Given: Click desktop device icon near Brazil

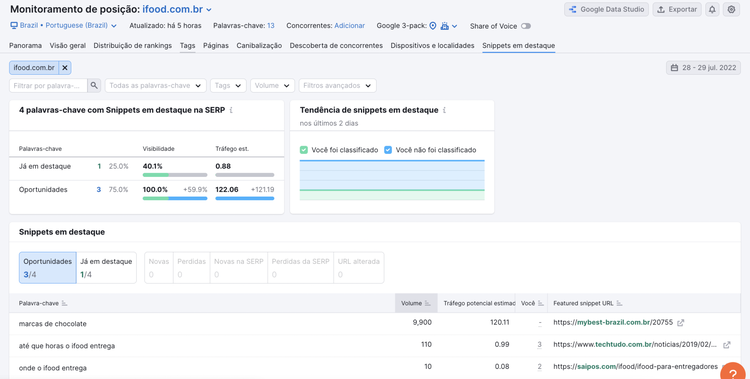Looking at the screenshot, I should [x=14, y=26].
